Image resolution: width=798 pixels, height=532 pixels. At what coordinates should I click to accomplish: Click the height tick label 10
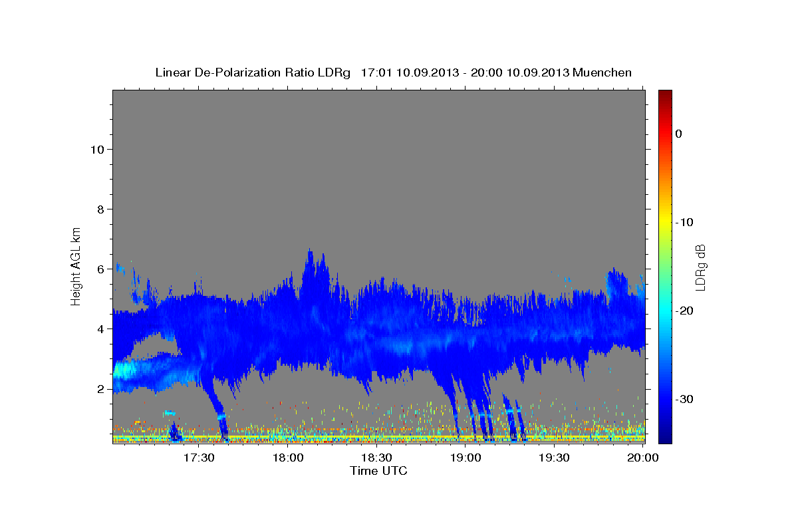click(x=97, y=150)
